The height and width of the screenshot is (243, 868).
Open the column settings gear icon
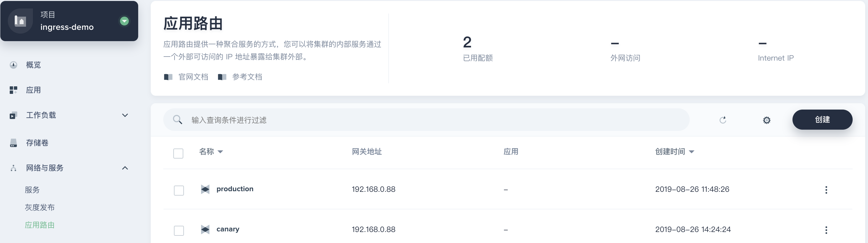pos(766,120)
